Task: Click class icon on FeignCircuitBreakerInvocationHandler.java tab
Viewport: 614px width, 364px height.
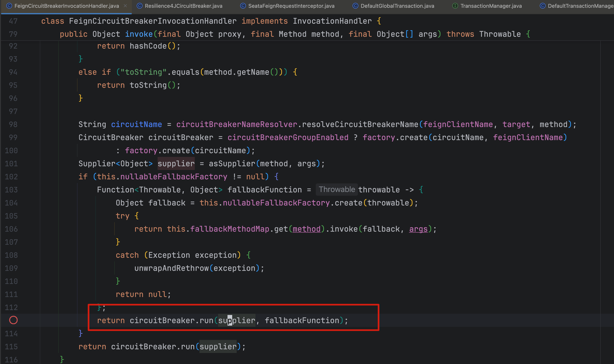Action: click(9, 6)
